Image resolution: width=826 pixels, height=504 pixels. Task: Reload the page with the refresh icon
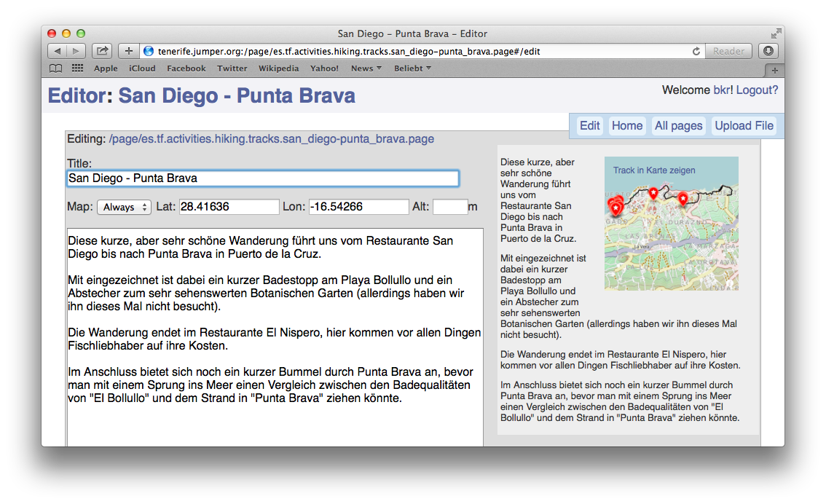pyautogui.click(x=696, y=51)
